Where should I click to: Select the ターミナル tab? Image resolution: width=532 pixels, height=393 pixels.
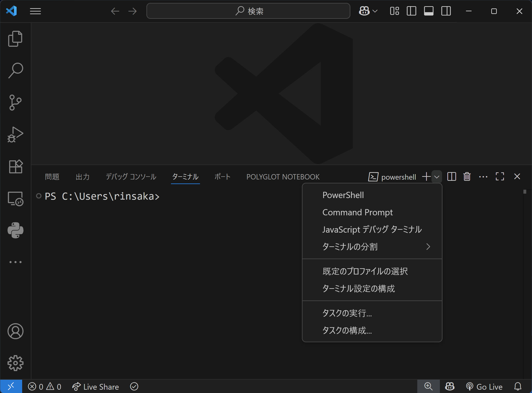point(185,177)
